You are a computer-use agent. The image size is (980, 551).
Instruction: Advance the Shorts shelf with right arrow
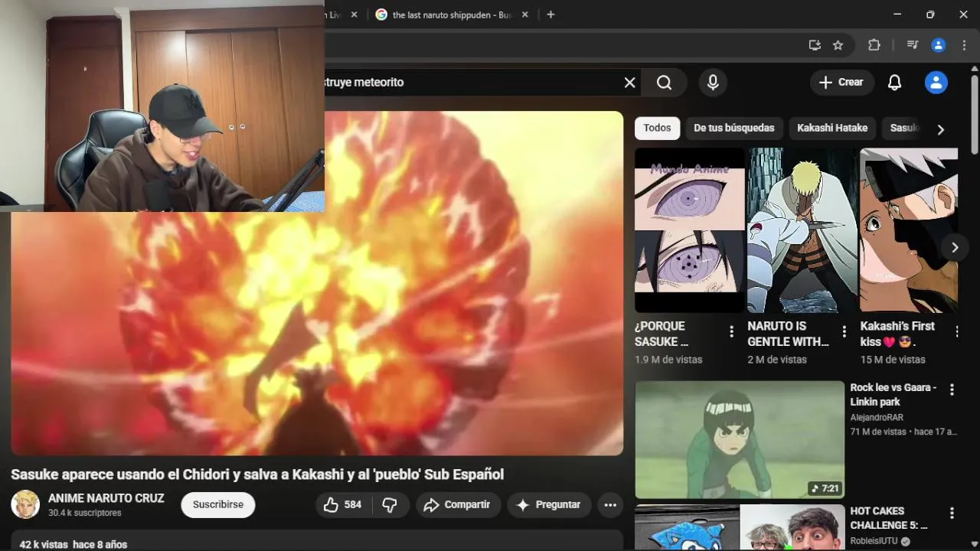(x=954, y=247)
